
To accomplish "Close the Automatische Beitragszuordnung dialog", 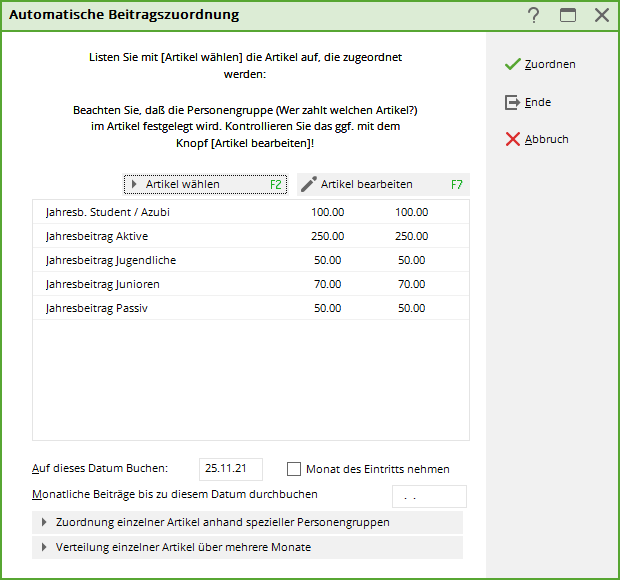I will pos(601,15).
